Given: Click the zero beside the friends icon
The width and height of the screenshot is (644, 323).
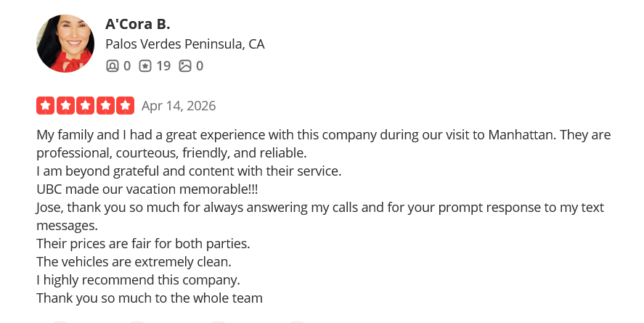Looking at the screenshot, I should (127, 66).
